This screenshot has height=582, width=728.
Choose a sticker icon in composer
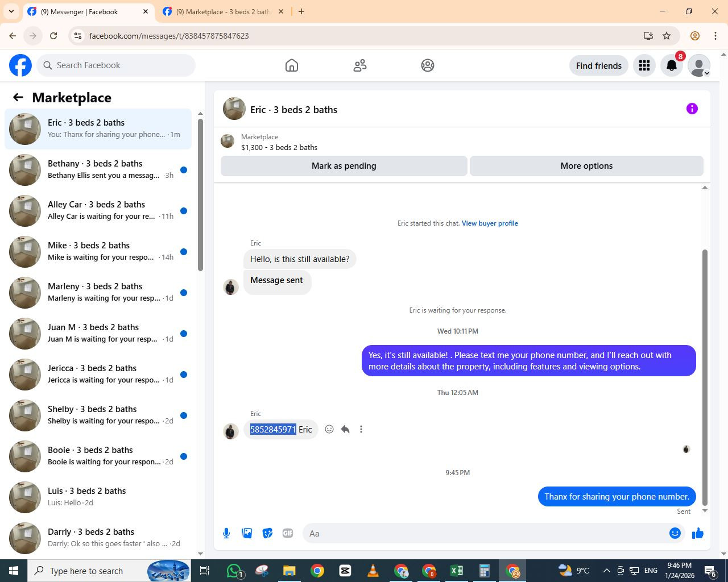pos(267,533)
